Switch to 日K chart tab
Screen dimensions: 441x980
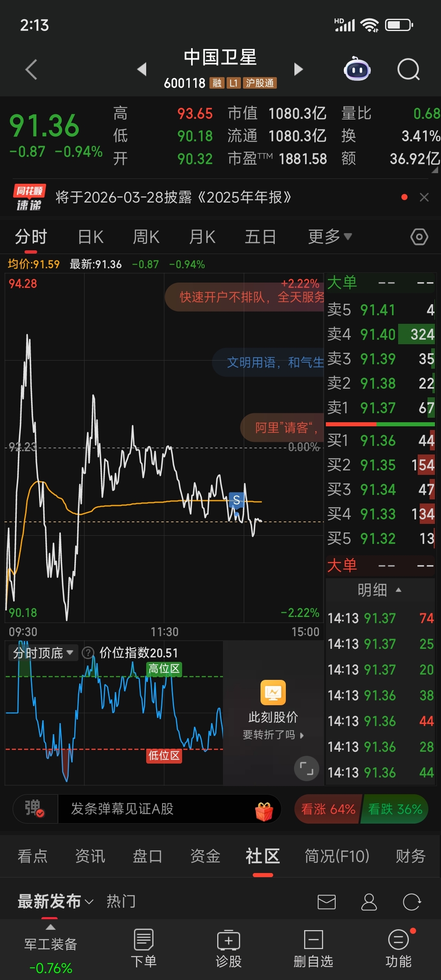tap(91, 237)
